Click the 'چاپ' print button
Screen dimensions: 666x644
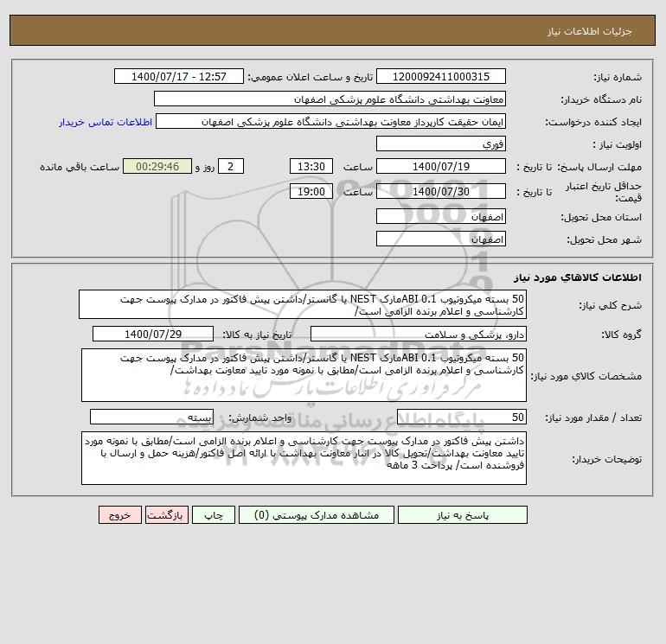214,515
